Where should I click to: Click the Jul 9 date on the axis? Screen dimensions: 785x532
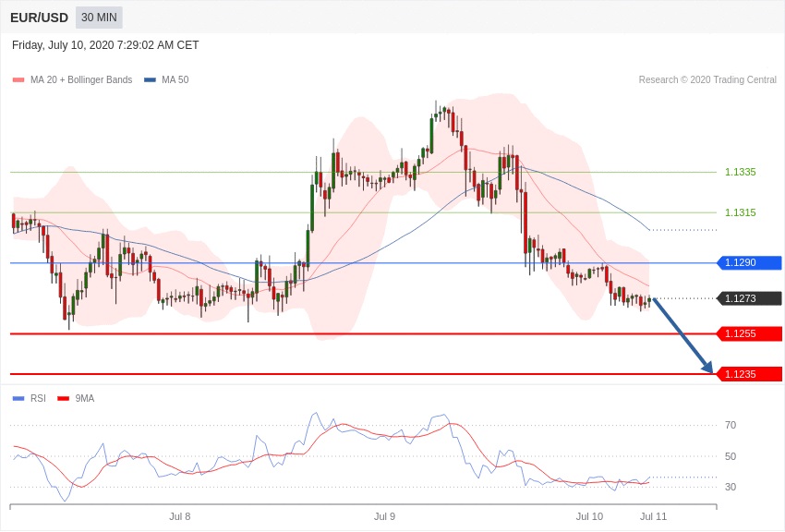384,516
